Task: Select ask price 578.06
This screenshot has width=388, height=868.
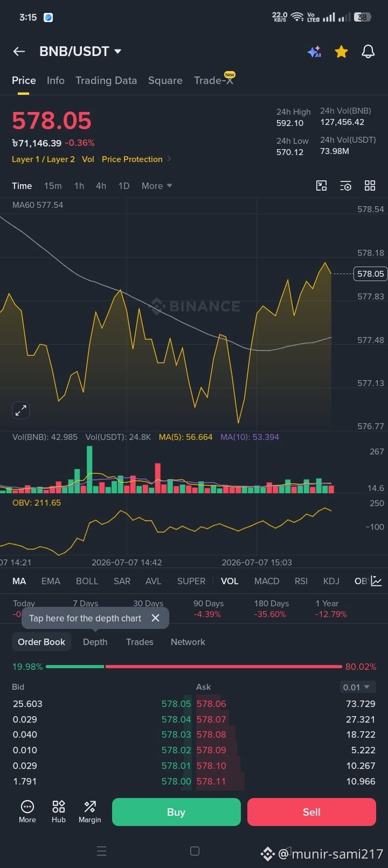Action: point(211,704)
